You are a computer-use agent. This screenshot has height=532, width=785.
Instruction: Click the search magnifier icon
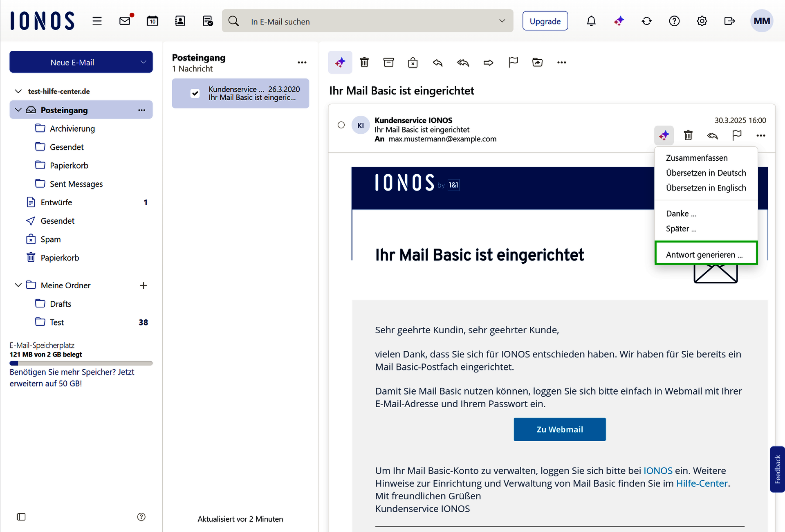coord(233,21)
